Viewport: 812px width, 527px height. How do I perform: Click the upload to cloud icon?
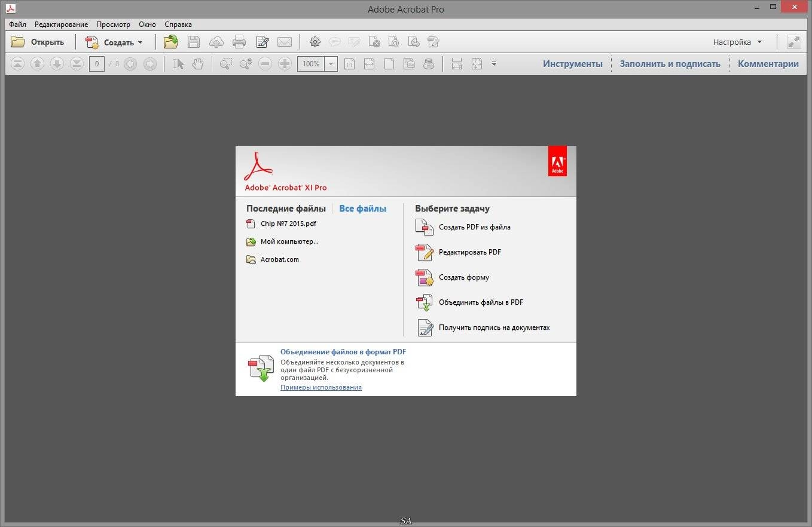216,42
